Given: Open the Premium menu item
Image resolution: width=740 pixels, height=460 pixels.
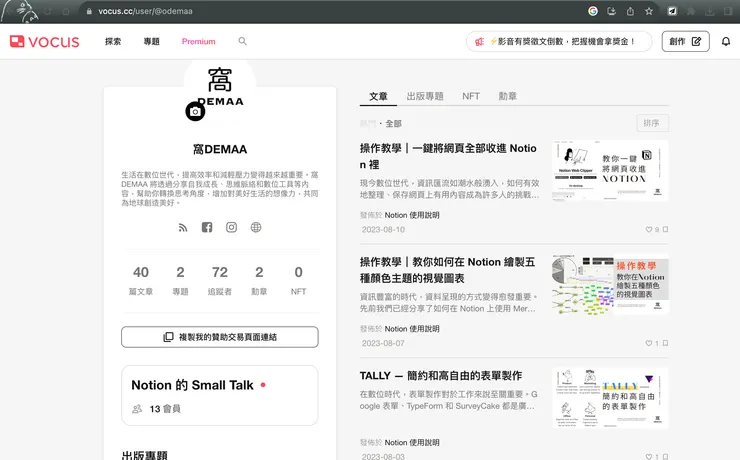Looking at the screenshot, I should click(198, 42).
